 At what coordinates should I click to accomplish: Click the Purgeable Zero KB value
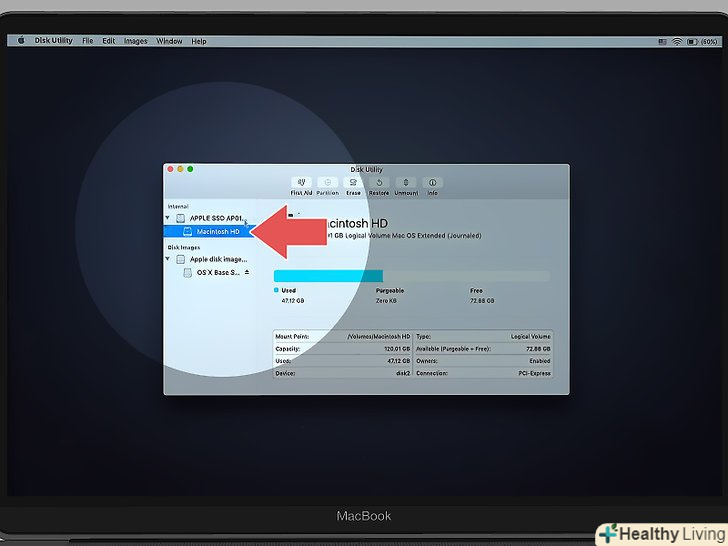(x=386, y=301)
